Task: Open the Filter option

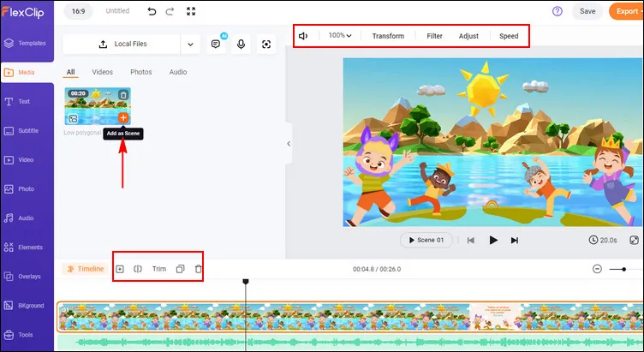Action: [x=434, y=36]
